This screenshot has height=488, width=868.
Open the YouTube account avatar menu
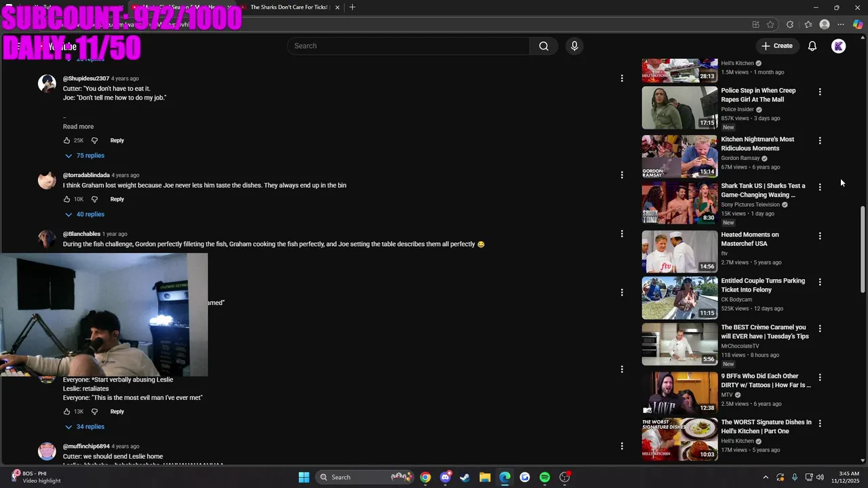pos(839,46)
